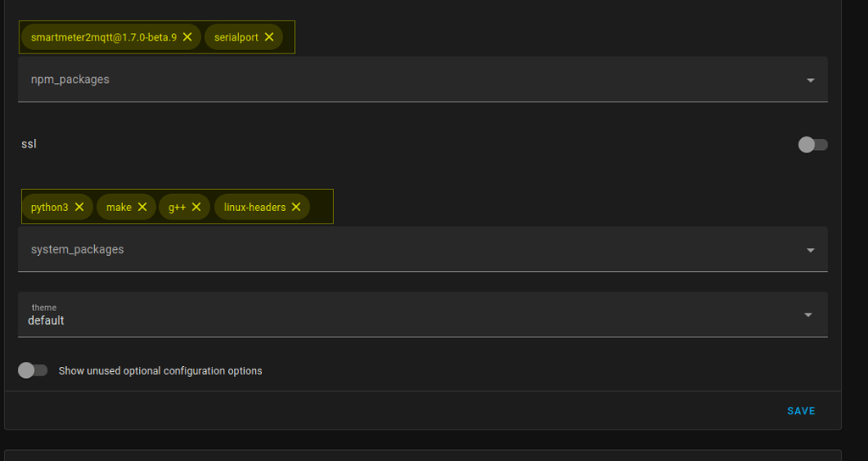This screenshot has width=868, height=461.
Task: Focus the system_packages input field
Action: 422,249
